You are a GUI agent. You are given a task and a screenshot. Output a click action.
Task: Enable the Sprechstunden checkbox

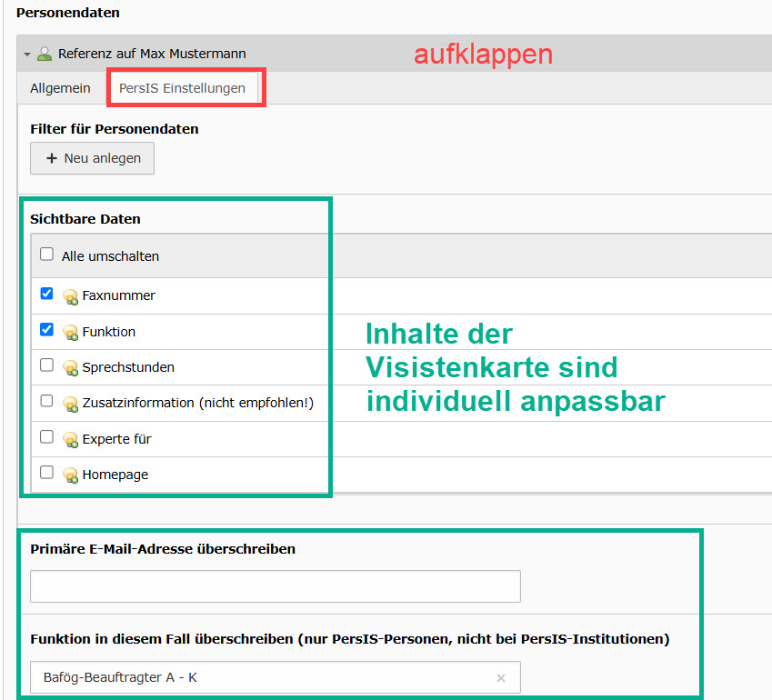point(47,365)
